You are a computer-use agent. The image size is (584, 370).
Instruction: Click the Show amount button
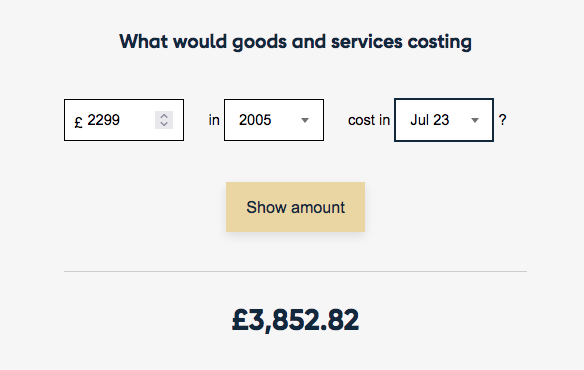tap(295, 207)
